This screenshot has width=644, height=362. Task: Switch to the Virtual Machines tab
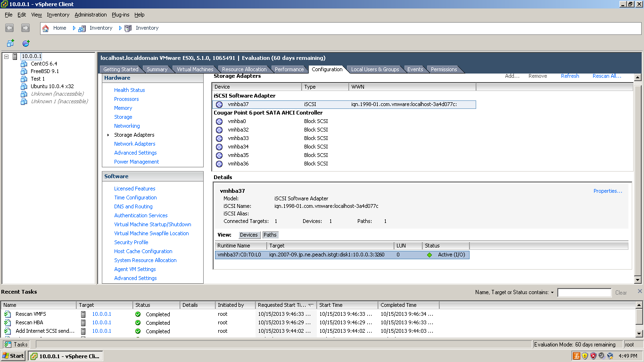pos(195,69)
